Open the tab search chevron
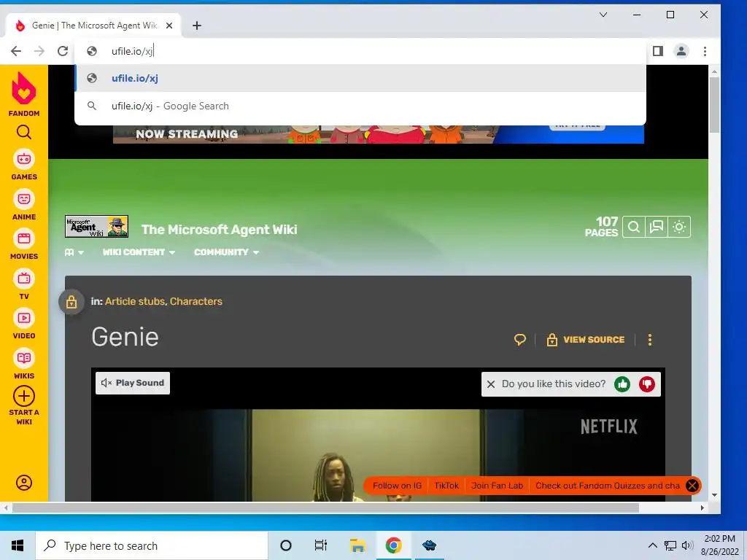Image resolution: width=747 pixels, height=560 pixels. point(603,15)
